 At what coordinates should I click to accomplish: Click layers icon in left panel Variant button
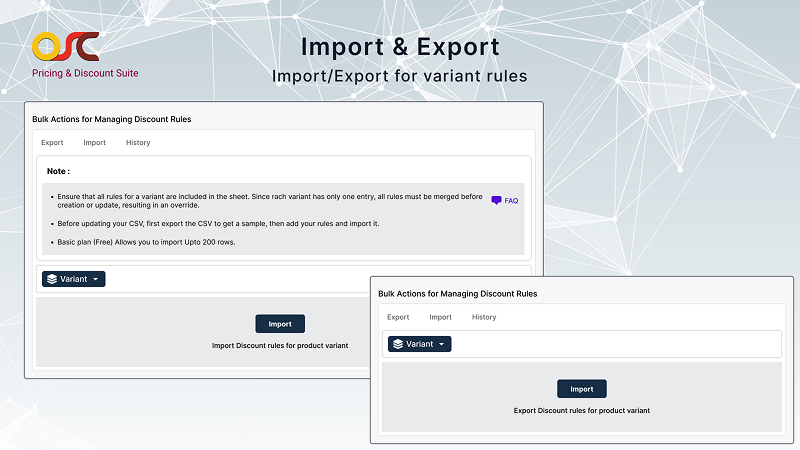pyautogui.click(x=51, y=279)
